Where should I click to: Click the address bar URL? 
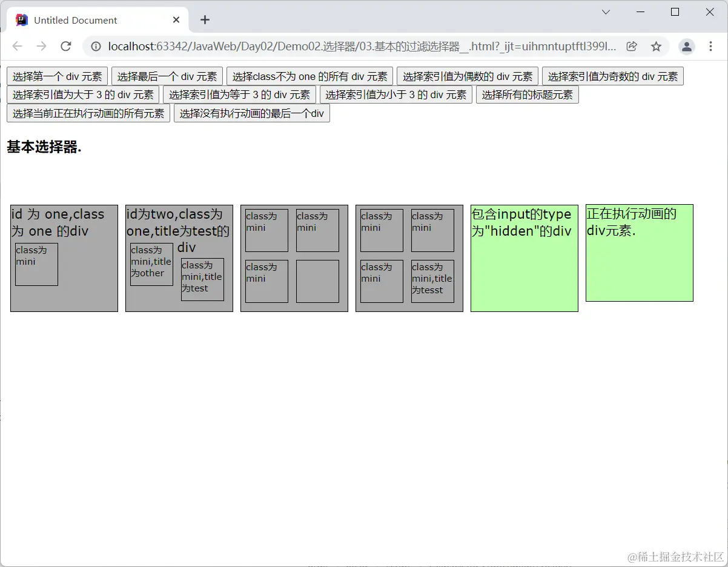(x=362, y=47)
